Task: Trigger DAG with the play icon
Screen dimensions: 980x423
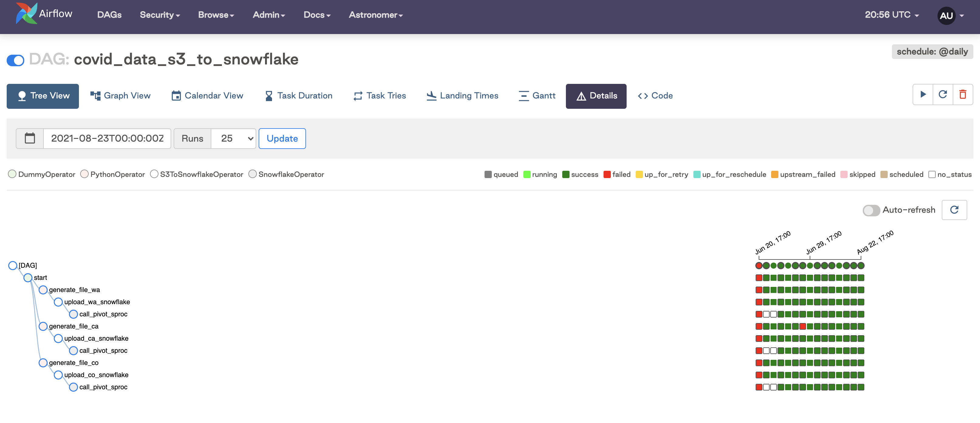Action: (923, 95)
